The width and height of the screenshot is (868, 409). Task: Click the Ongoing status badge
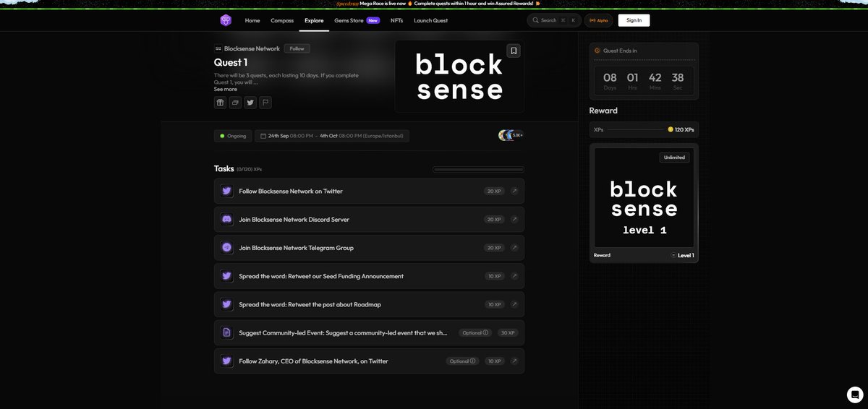coord(233,136)
